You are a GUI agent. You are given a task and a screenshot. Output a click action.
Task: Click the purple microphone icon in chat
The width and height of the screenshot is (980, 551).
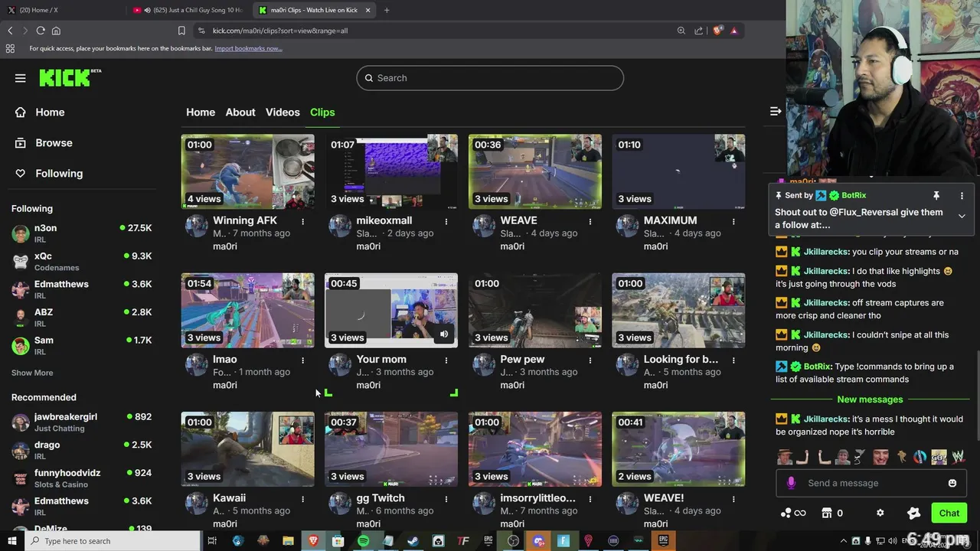(x=791, y=483)
